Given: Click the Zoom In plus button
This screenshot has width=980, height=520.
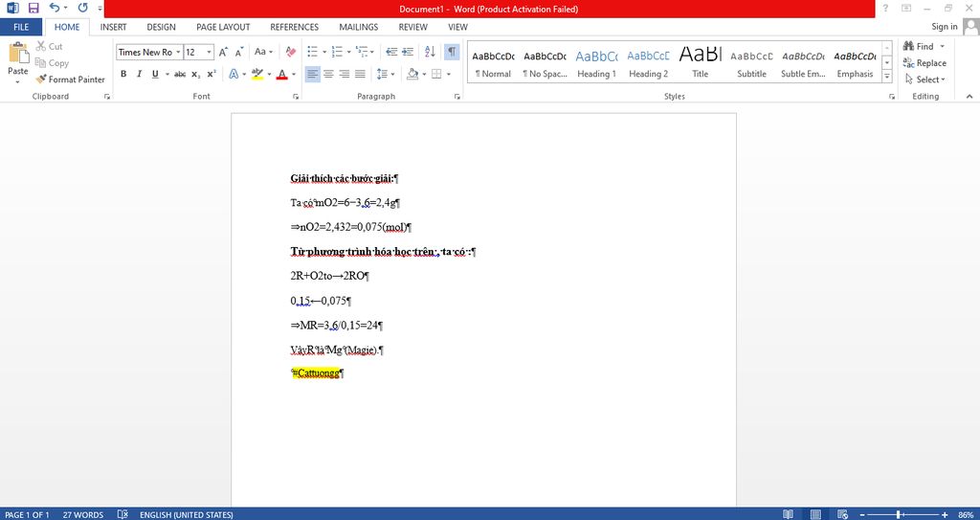Looking at the screenshot, I should tap(945, 514).
